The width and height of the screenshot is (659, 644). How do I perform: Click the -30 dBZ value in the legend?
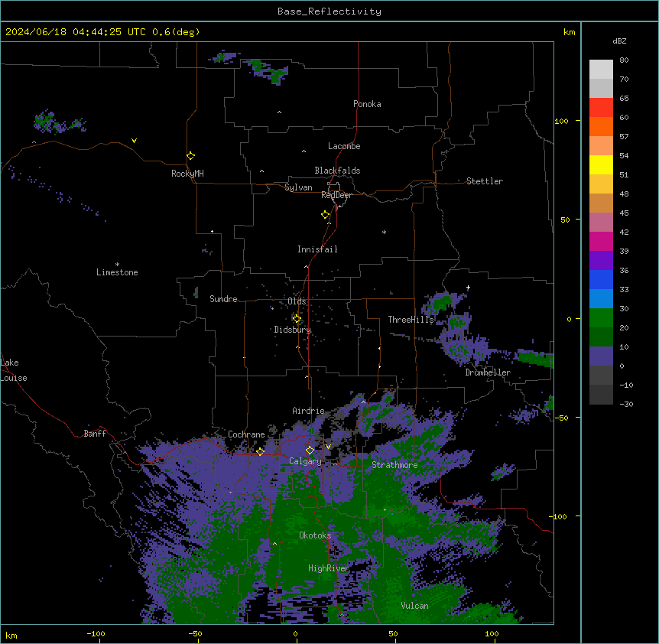(x=626, y=405)
